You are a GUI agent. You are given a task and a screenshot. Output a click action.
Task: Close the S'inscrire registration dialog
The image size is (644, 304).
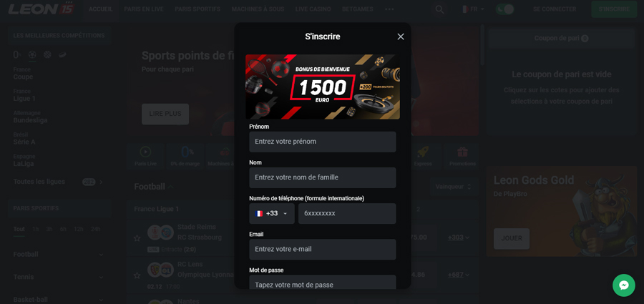[x=401, y=36]
